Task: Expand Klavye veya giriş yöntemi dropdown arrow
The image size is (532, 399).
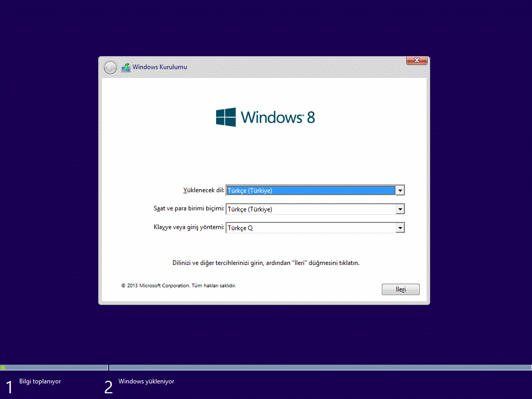Action: [x=400, y=228]
